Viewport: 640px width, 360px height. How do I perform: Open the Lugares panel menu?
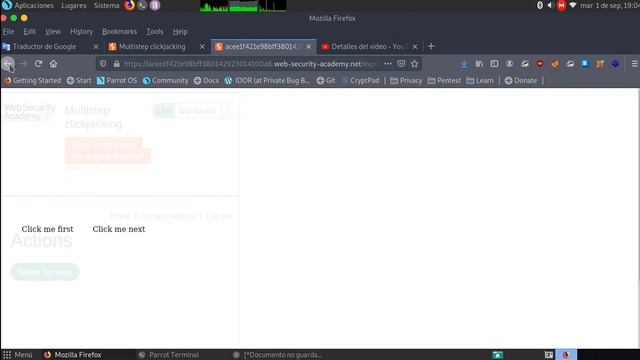click(73, 5)
